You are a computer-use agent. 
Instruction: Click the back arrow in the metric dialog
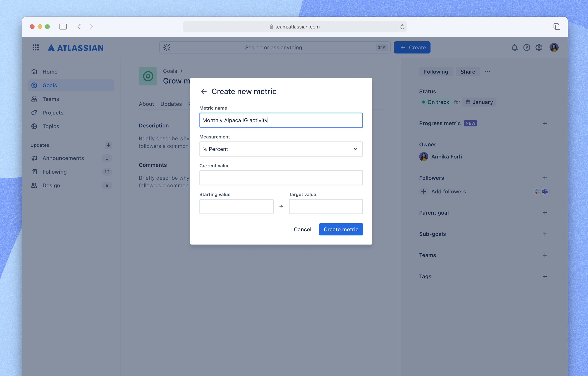point(204,91)
